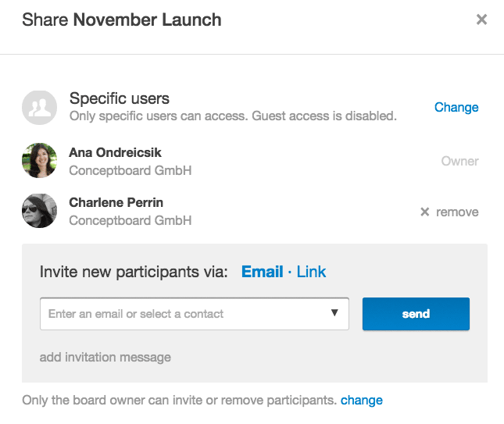The image size is (504, 424).
Task: Click change link for invite permissions
Action: (362, 401)
